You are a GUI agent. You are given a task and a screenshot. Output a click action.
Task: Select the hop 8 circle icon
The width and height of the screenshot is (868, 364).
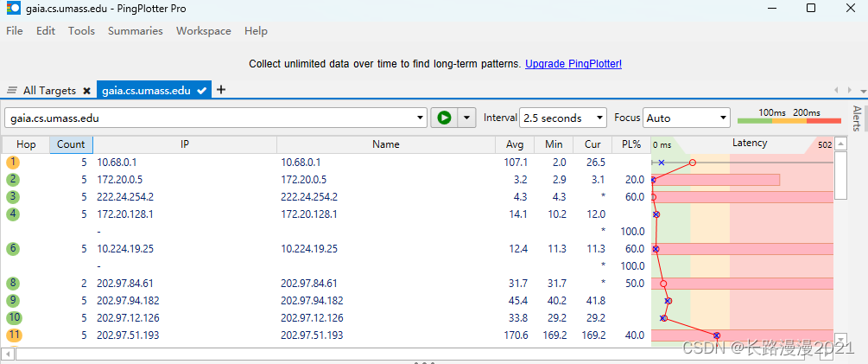click(x=13, y=283)
